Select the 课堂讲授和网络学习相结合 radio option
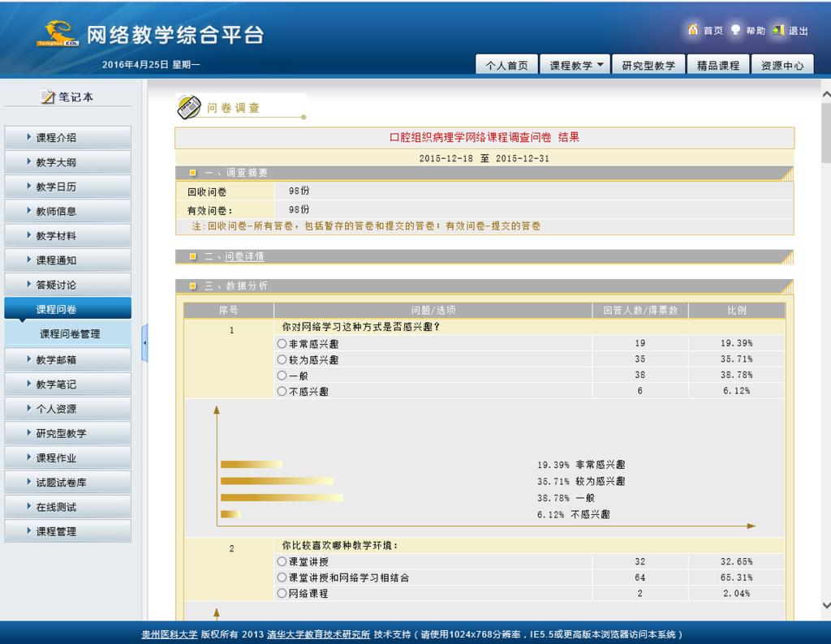 (282, 577)
